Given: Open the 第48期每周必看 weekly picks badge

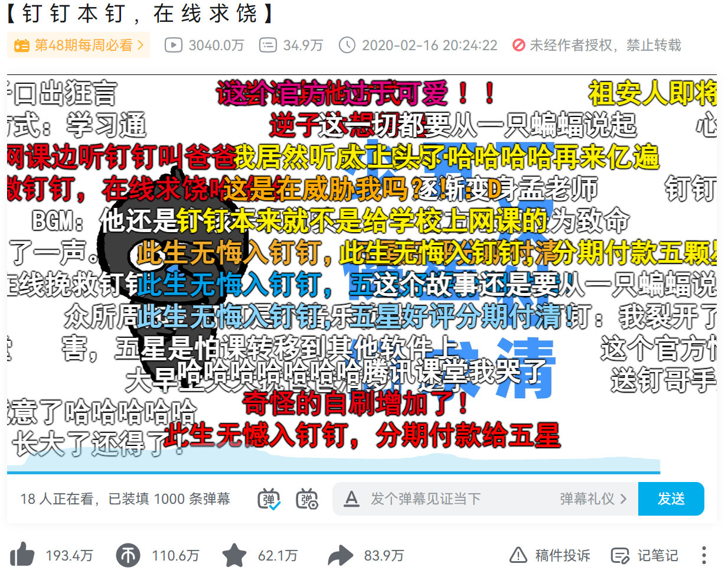Looking at the screenshot, I should (79, 45).
